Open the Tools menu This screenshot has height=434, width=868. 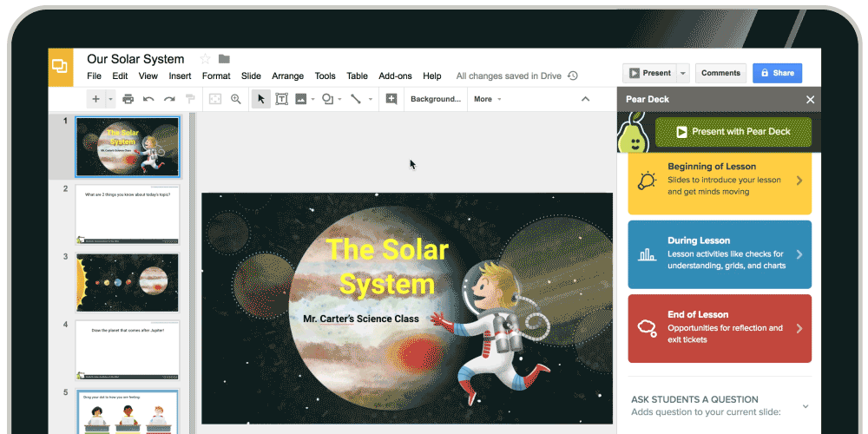[325, 76]
